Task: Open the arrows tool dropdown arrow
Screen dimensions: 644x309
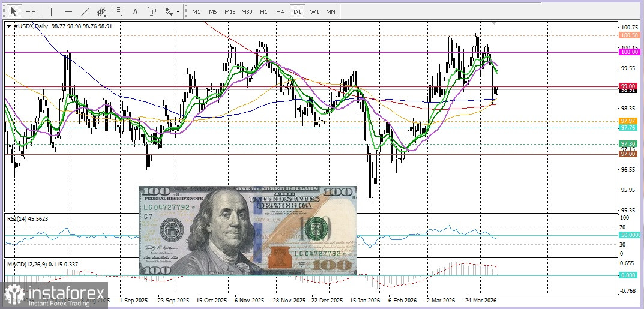Action: pyautogui.click(x=178, y=12)
